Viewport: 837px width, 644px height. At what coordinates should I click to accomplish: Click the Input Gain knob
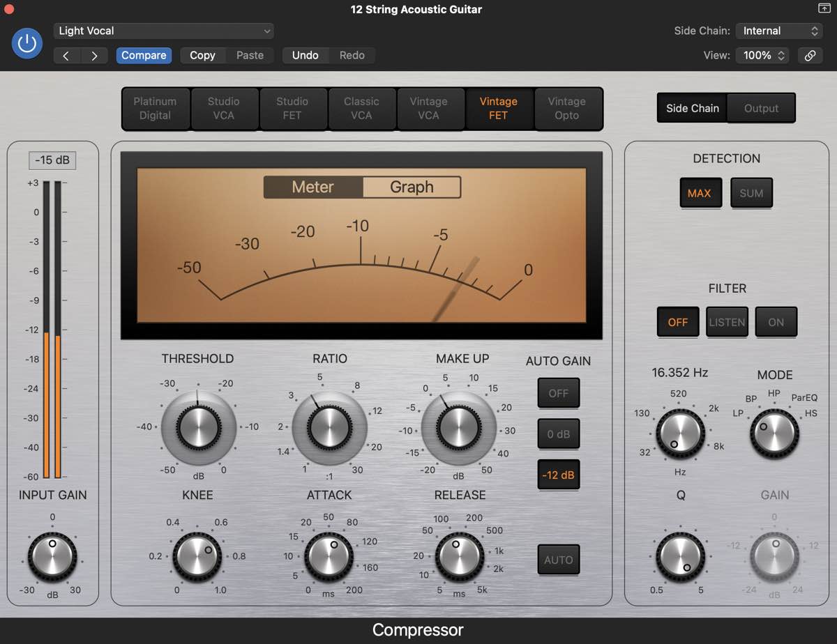click(x=52, y=557)
